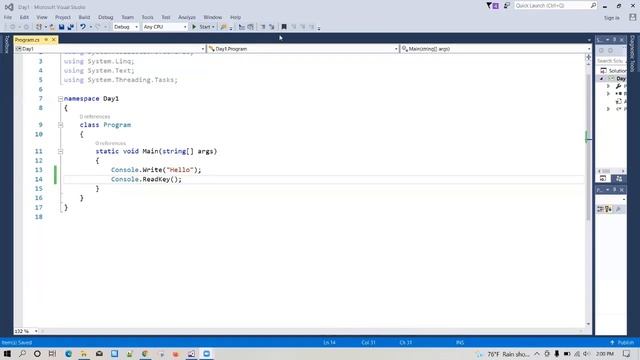Open the Any CPU platform dropdown

pos(165,27)
